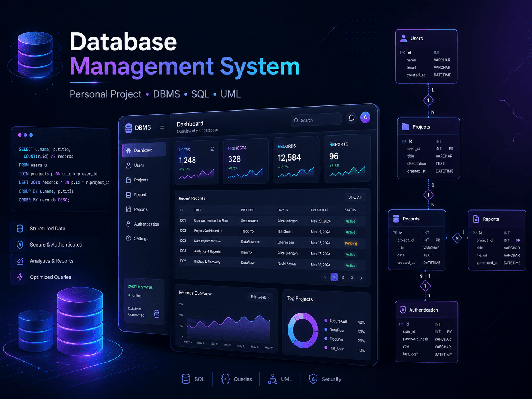The image size is (532, 399).
Task: Click the Pending status on row 1003
Action: [x=351, y=243]
